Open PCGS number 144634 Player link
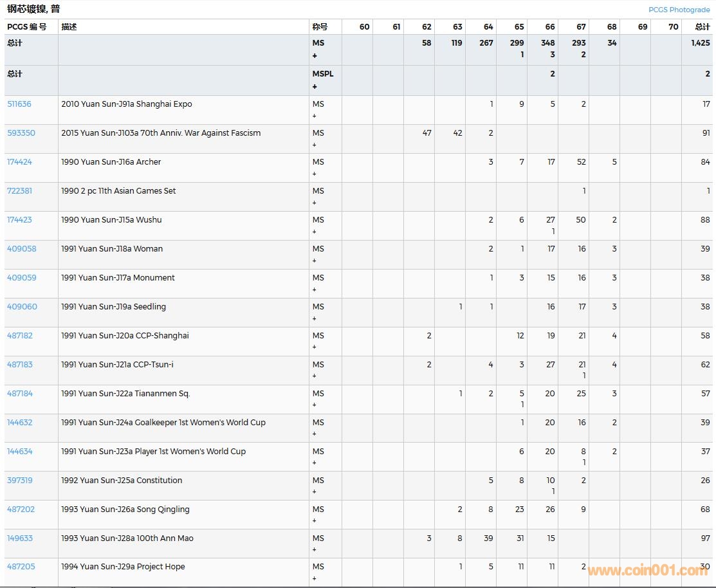Screen dimensions: 716x588 [x=20, y=452]
